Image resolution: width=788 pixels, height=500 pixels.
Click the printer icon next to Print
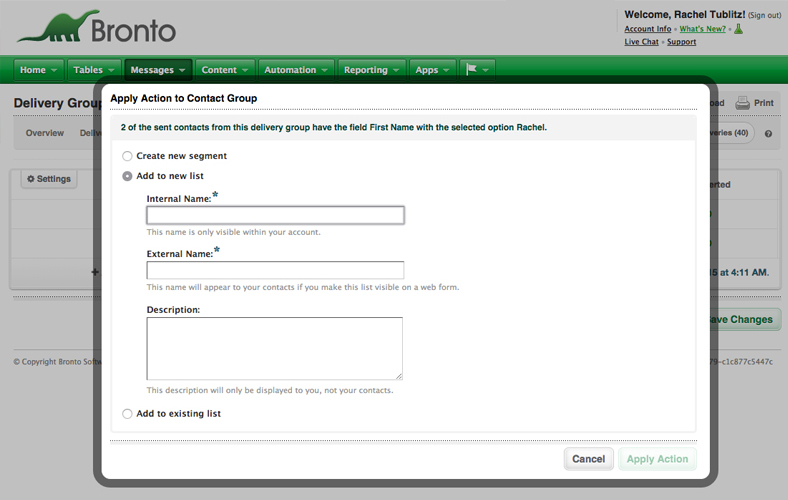click(x=742, y=103)
